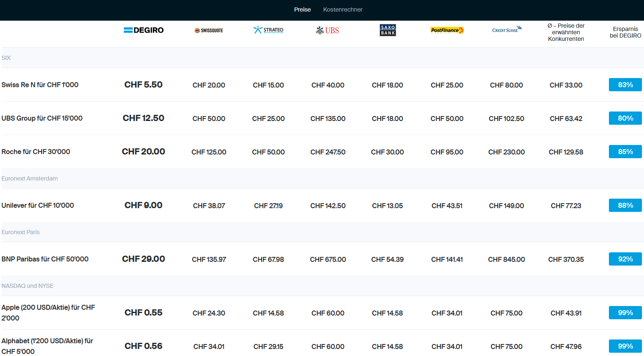Click average price CHF 47.96
This screenshot has width=644, height=356.
tap(566, 347)
